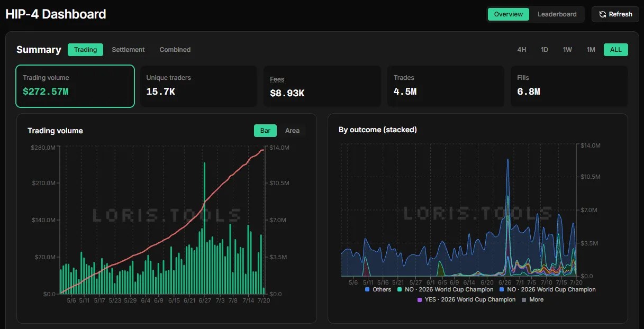
Task: Click the $140.0M left axis label
Action: (x=43, y=220)
